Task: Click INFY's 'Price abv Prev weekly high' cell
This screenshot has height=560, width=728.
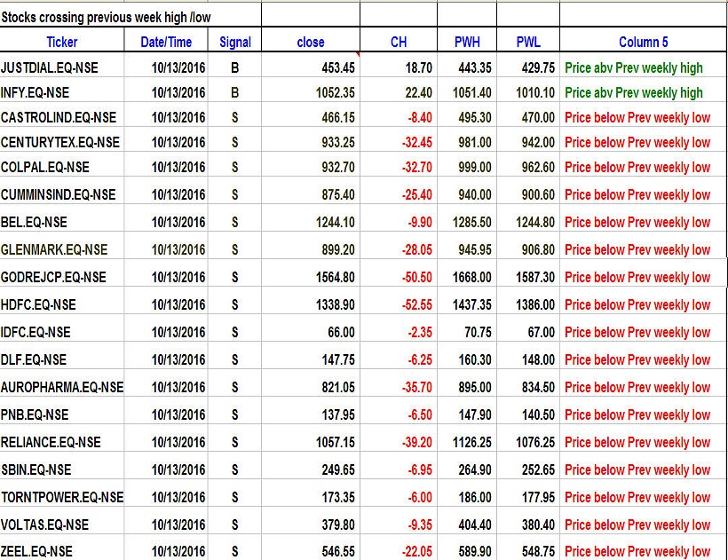Action: 634,92
